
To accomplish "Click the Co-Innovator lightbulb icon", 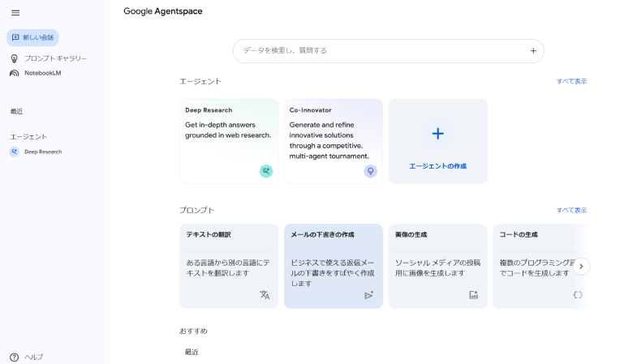I will point(370,171).
